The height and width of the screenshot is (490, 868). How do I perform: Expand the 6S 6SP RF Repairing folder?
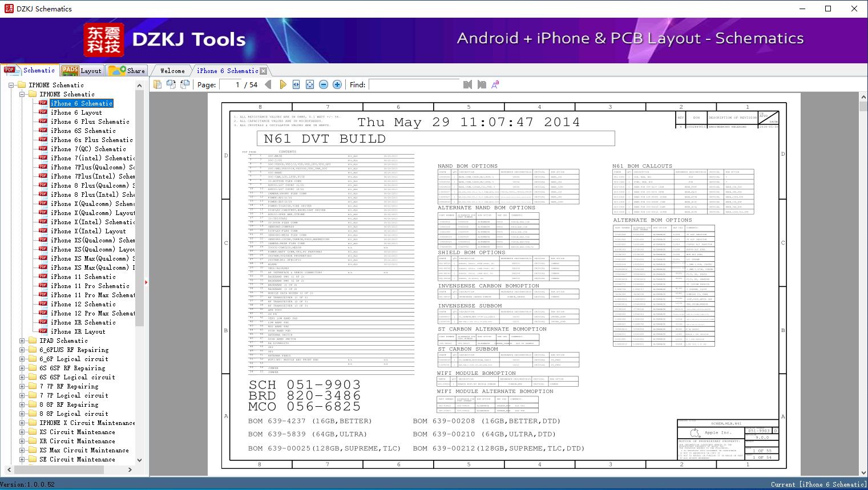tap(22, 368)
